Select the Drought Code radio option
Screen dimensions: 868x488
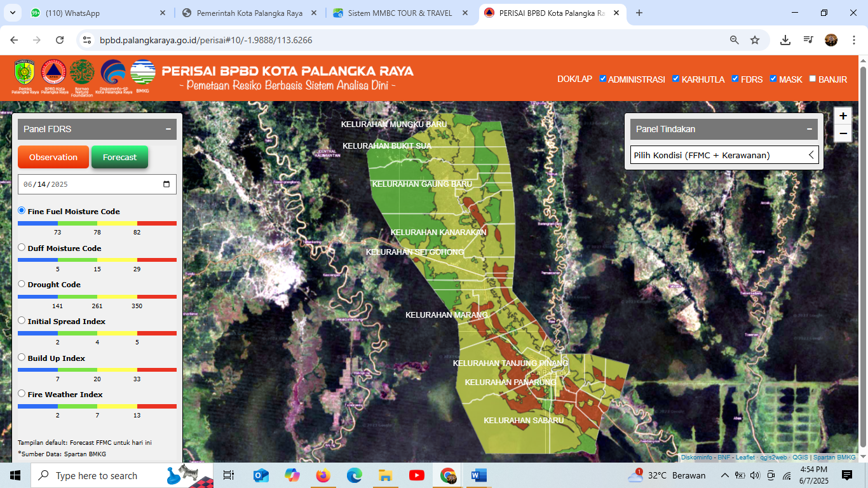pyautogui.click(x=22, y=284)
